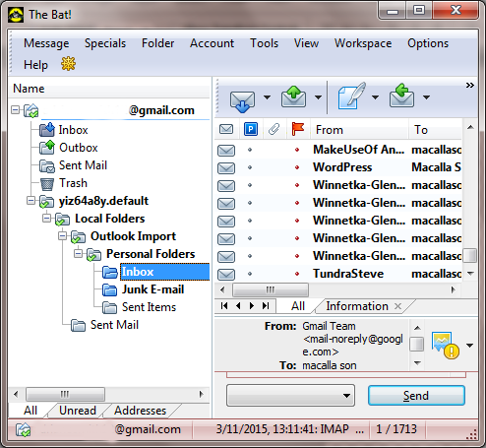The height and width of the screenshot is (448, 486).
Task: Switch to the Unread folder tab
Action: click(78, 411)
